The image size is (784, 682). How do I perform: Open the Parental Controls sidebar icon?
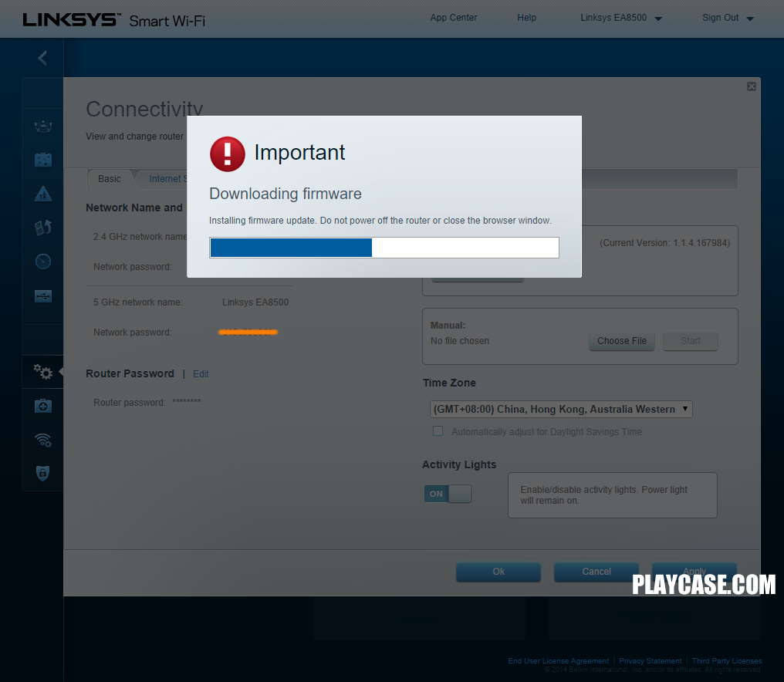pos(43,194)
